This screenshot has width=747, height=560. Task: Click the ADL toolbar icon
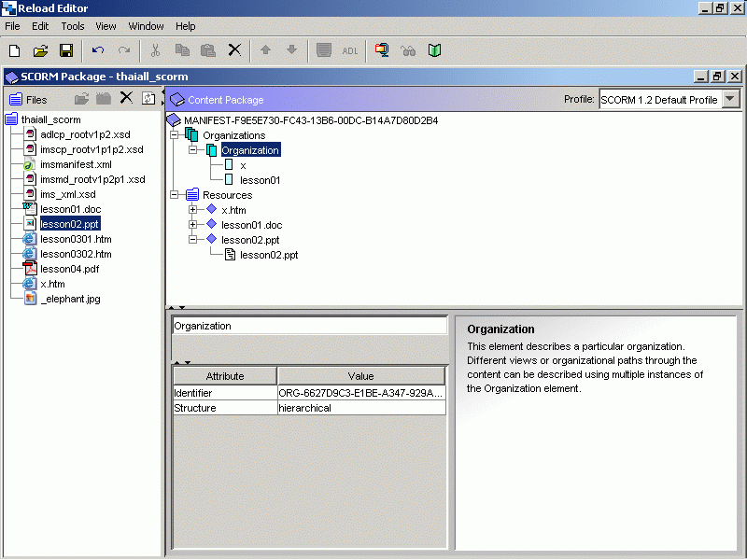pyautogui.click(x=350, y=50)
